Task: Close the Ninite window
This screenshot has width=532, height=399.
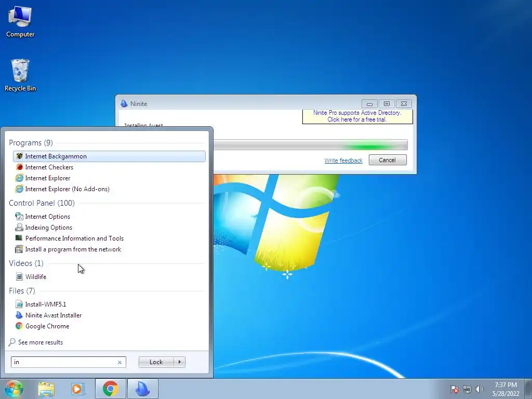Action: tap(404, 104)
